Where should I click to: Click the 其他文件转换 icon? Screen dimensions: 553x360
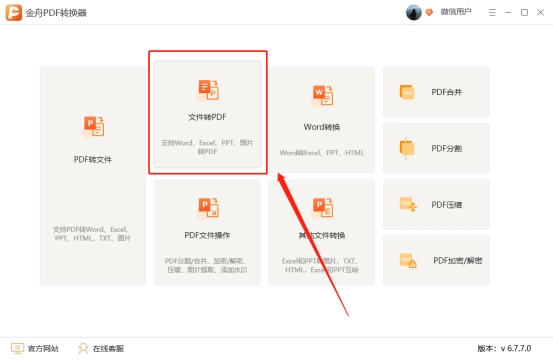[x=322, y=208]
